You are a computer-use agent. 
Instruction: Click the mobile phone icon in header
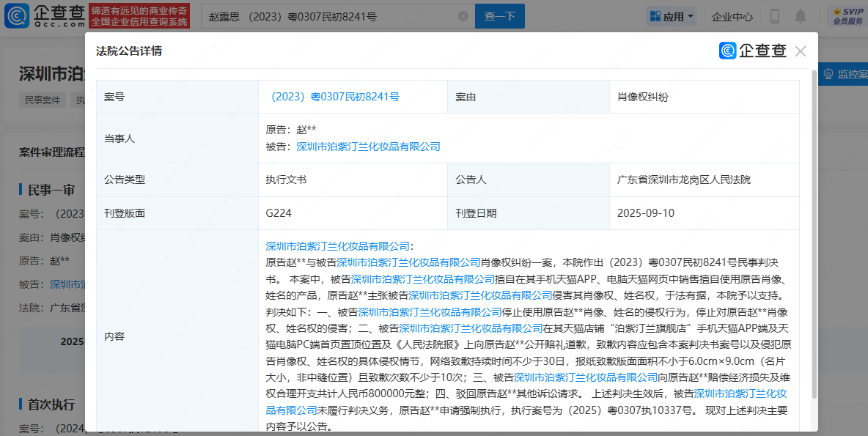point(775,17)
